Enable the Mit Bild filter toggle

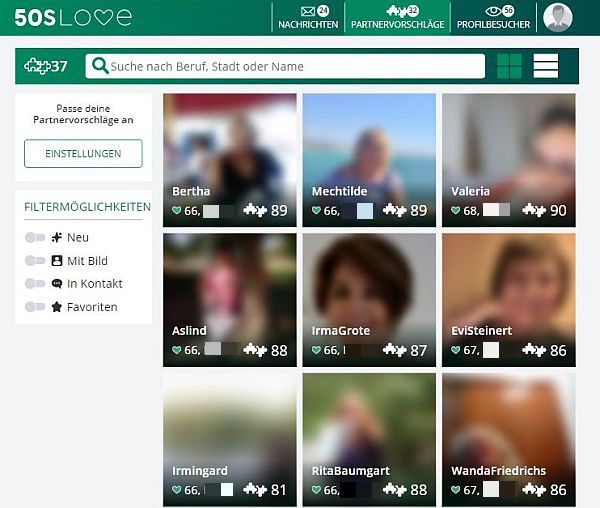click(35, 261)
